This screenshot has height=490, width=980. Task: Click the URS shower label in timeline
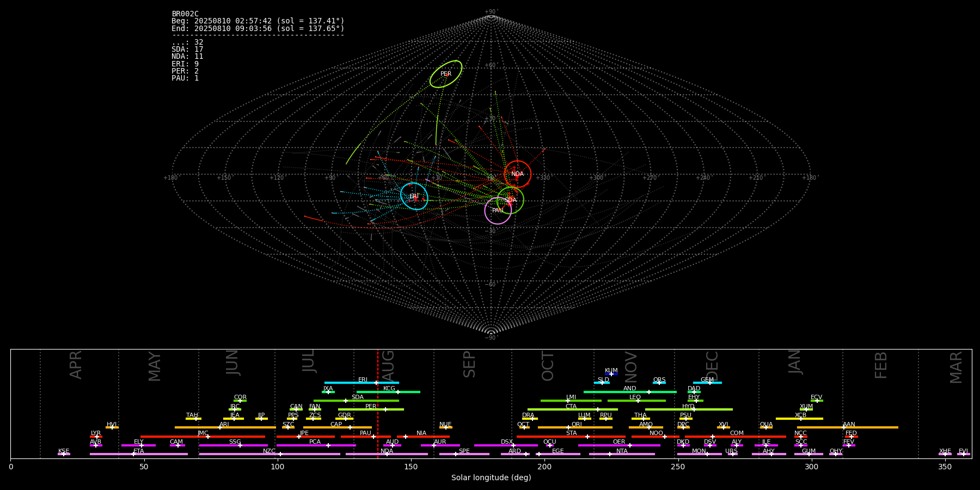(731, 451)
